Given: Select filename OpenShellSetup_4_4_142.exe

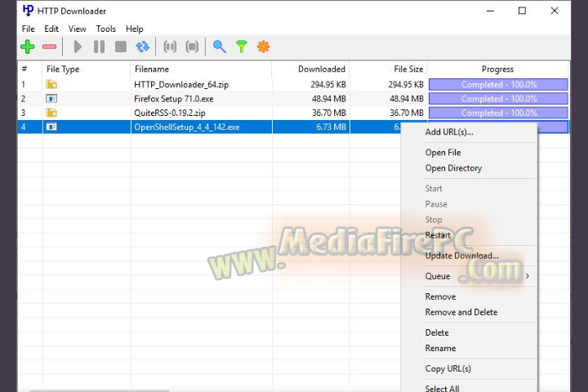Looking at the screenshot, I should 187,127.
